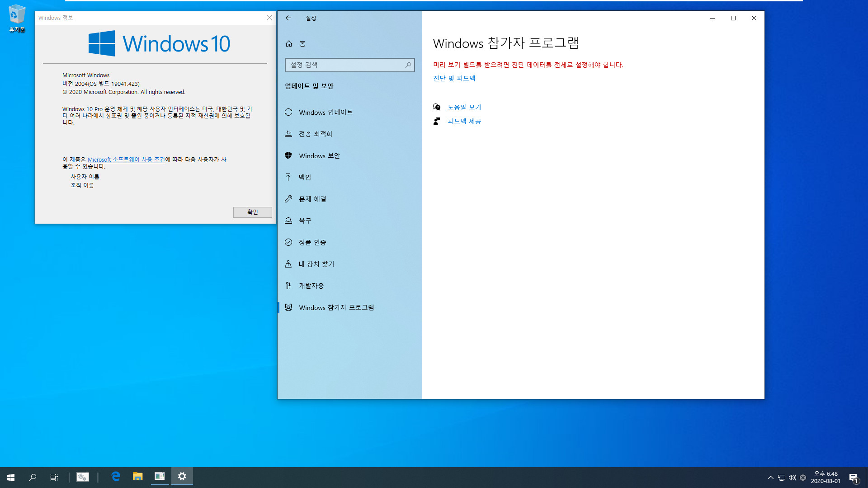The image size is (868, 488).
Task: Open the Windows 보안 page
Action: [x=350, y=155]
